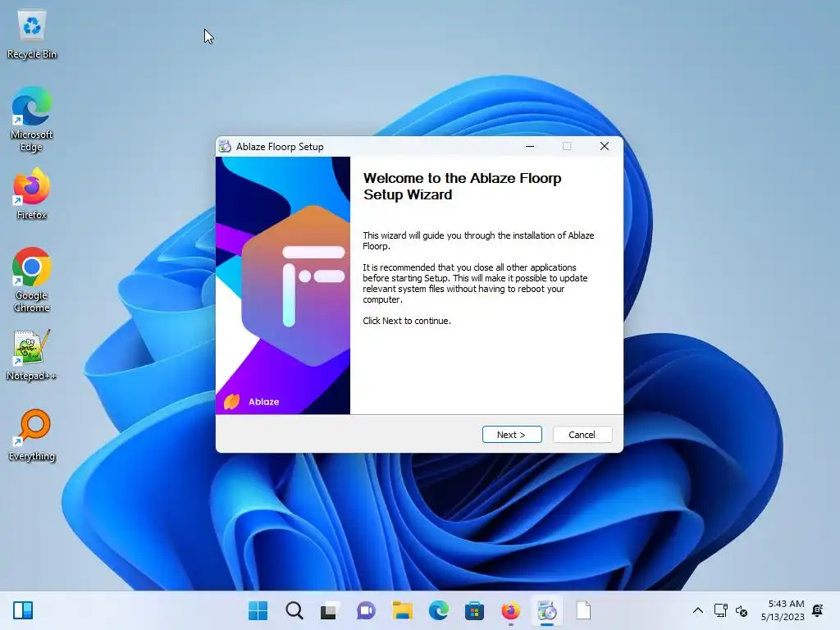Click the blank document taskbar icon
The image size is (840, 630).
point(583,610)
